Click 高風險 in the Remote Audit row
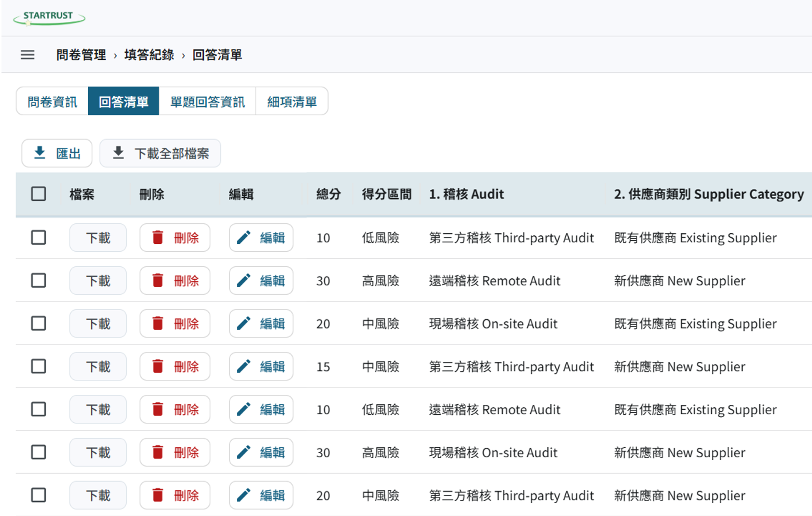Image resolution: width=812 pixels, height=516 pixels. click(380, 281)
